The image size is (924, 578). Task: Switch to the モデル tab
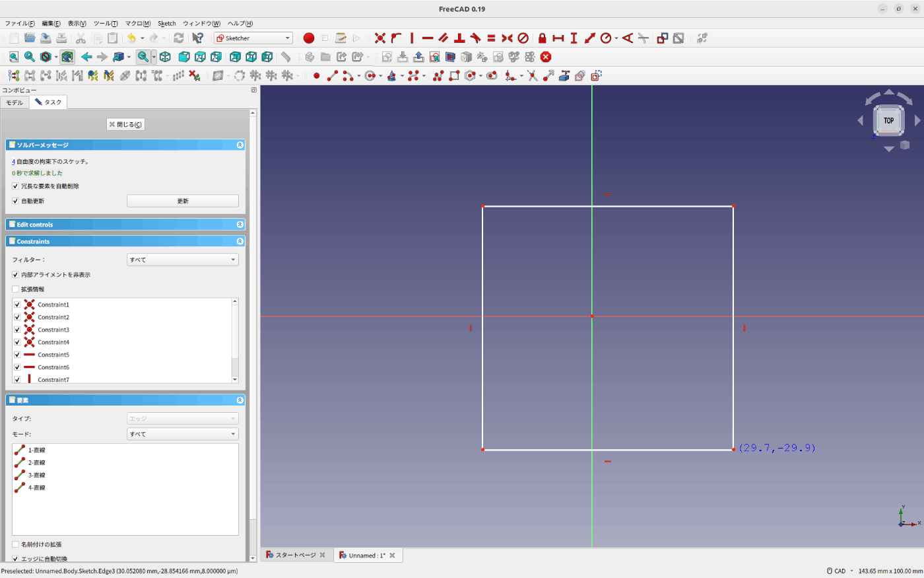15,102
